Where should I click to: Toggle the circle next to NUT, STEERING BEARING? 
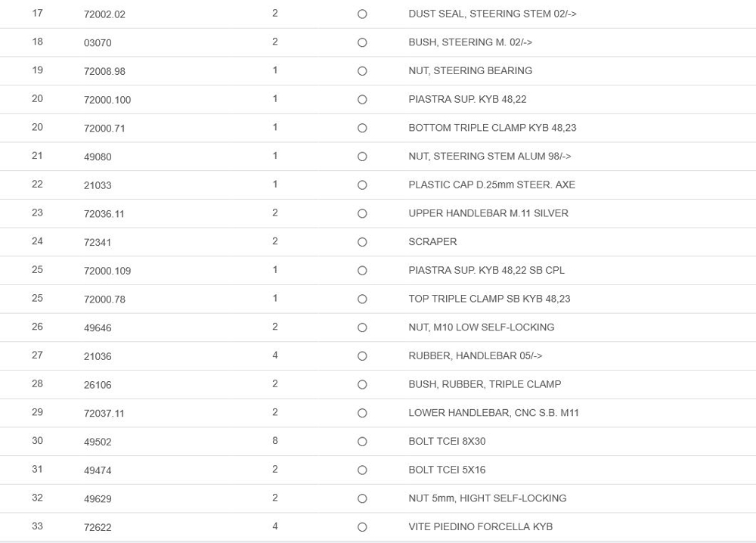pyautogui.click(x=362, y=71)
